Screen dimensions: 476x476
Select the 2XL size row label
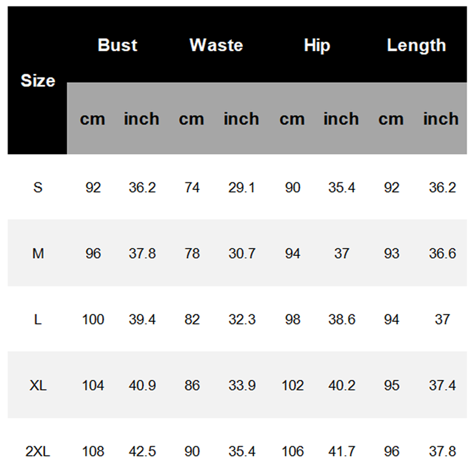tap(38, 452)
